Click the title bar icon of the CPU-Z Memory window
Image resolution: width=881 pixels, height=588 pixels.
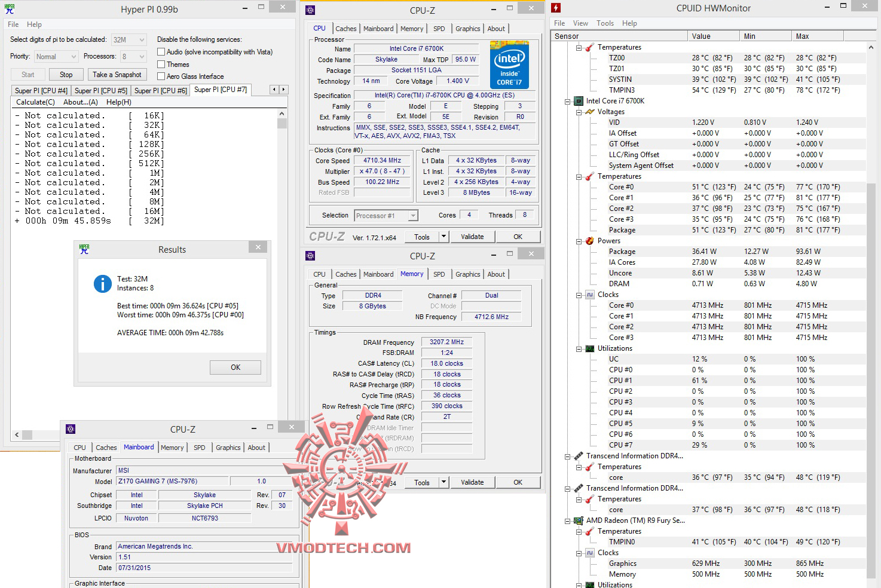pos(310,256)
